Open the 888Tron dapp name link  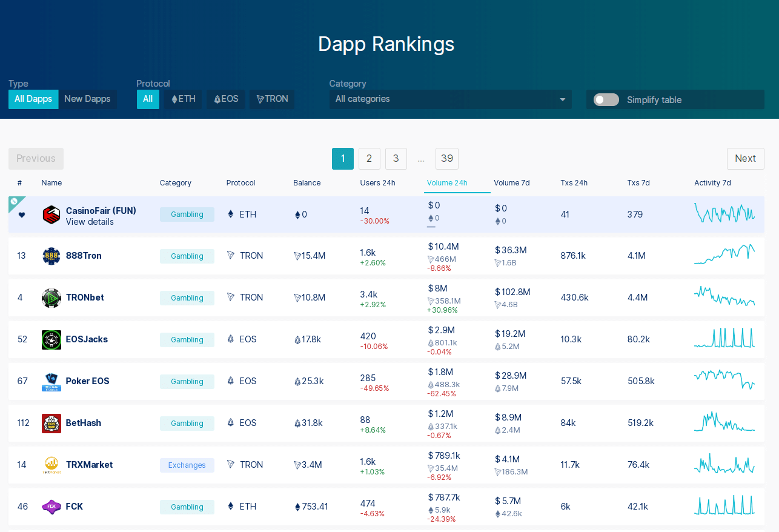(84, 256)
